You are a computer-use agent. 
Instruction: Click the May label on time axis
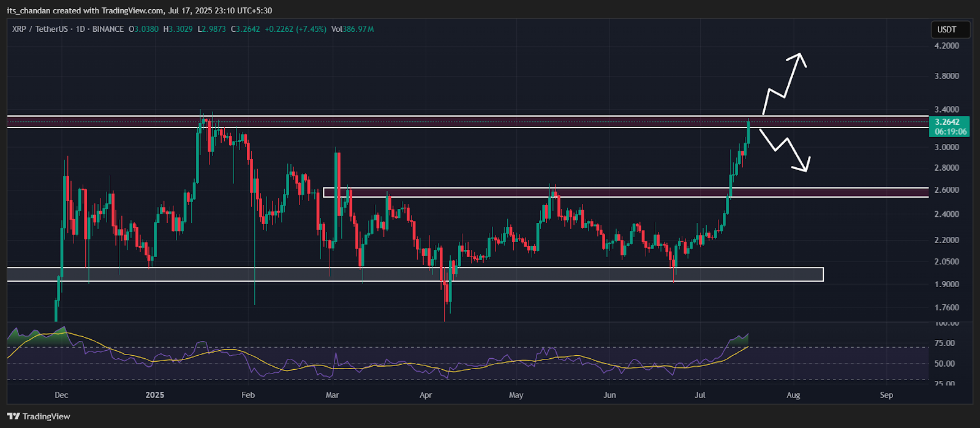pyautogui.click(x=516, y=395)
